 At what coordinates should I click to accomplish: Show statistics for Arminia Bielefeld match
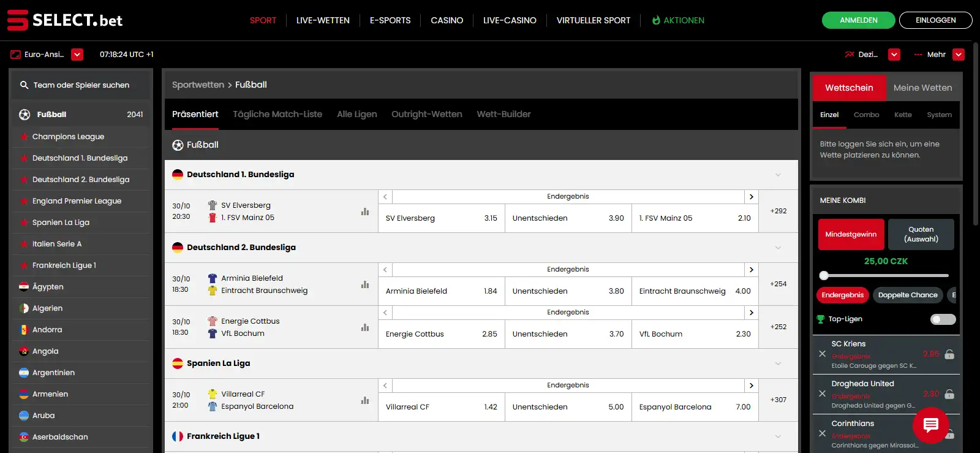[365, 284]
